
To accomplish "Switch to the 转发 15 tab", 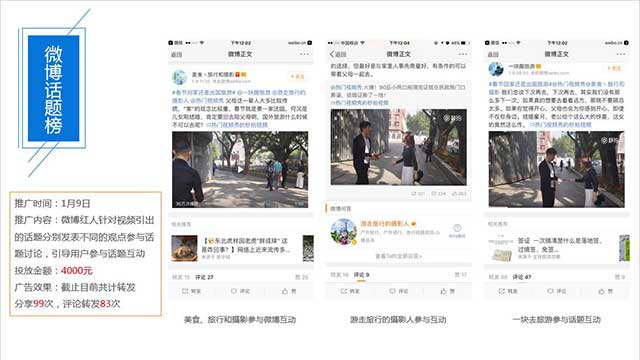I will tap(181, 277).
